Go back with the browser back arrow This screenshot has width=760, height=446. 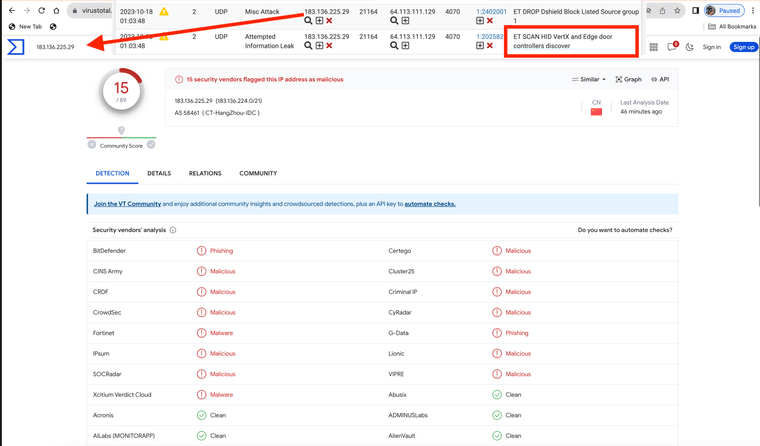click(x=12, y=10)
